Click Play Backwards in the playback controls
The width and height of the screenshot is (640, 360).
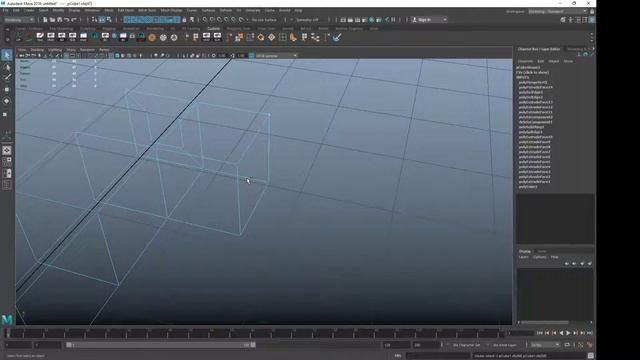click(561, 333)
